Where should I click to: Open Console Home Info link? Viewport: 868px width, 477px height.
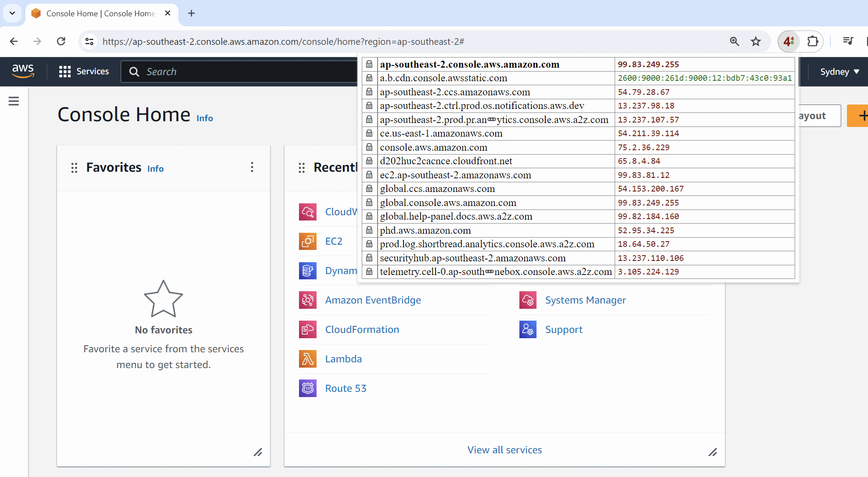[x=205, y=118]
